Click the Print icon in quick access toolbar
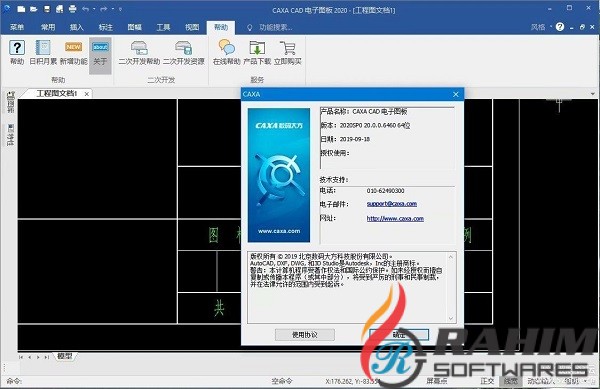This screenshot has height=389, width=600. [x=72, y=9]
